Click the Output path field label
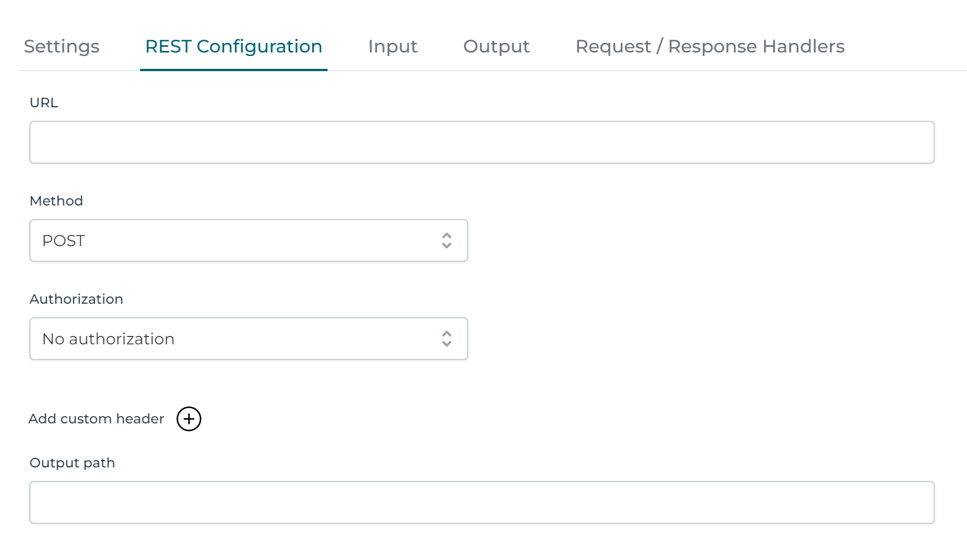 coord(72,463)
